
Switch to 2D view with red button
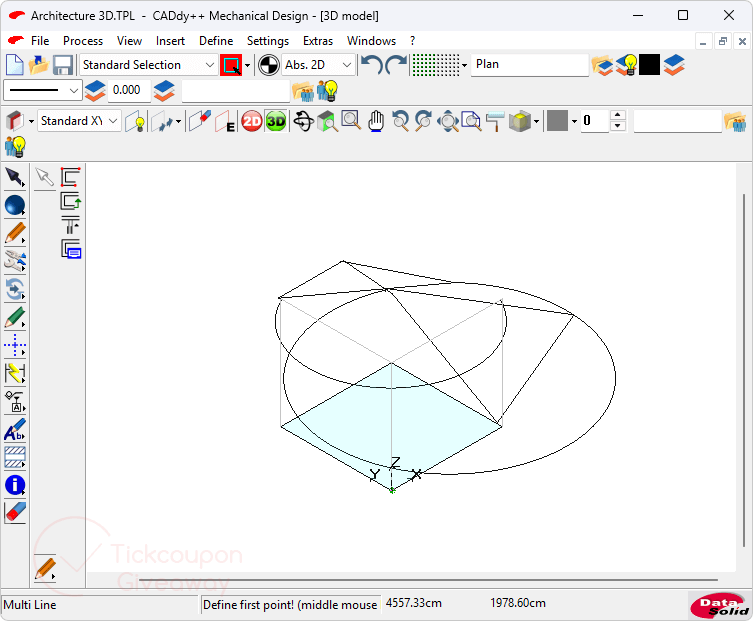click(x=252, y=122)
